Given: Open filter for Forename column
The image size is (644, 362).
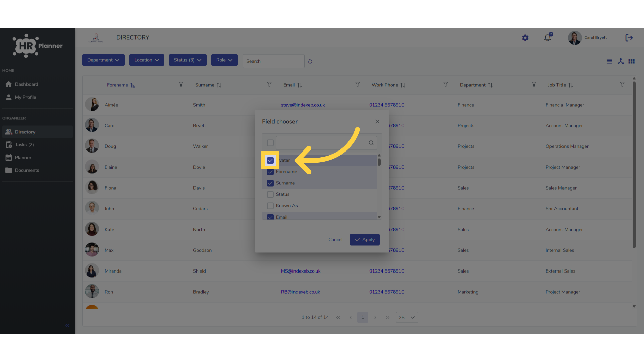Looking at the screenshot, I should [181, 84].
